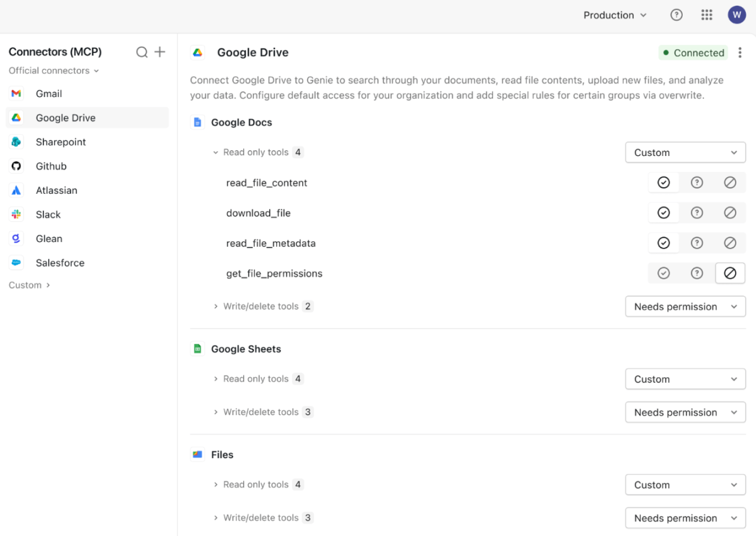Click the Atlassian icon in sidebar

click(x=16, y=190)
